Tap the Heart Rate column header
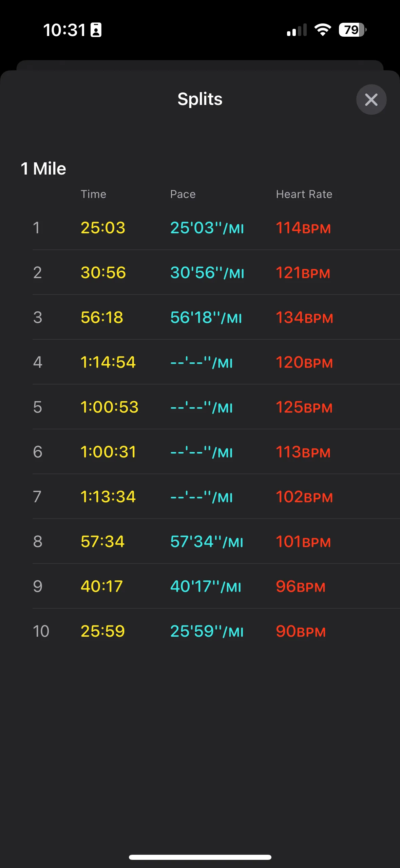This screenshot has height=868, width=400. (304, 194)
